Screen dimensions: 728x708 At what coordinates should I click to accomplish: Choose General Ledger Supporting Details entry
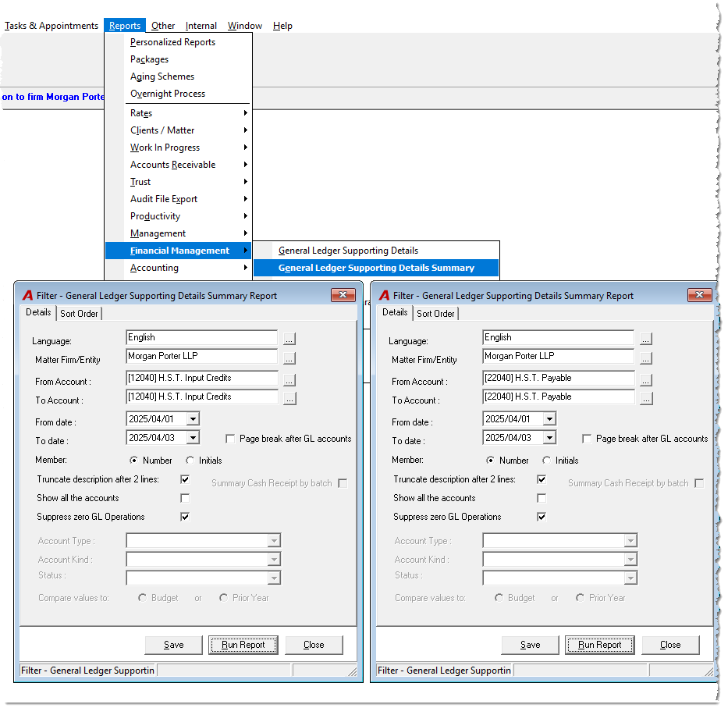pyautogui.click(x=376, y=251)
